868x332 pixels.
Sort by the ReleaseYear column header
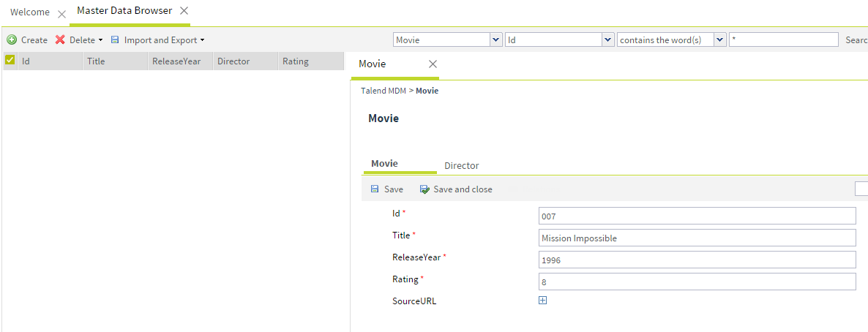pyautogui.click(x=176, y=61)
